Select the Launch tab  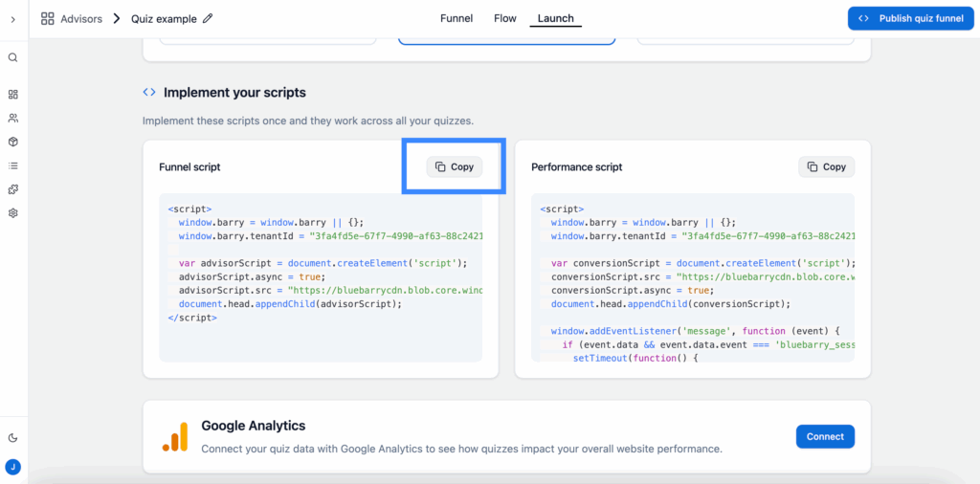coord(556,18)
